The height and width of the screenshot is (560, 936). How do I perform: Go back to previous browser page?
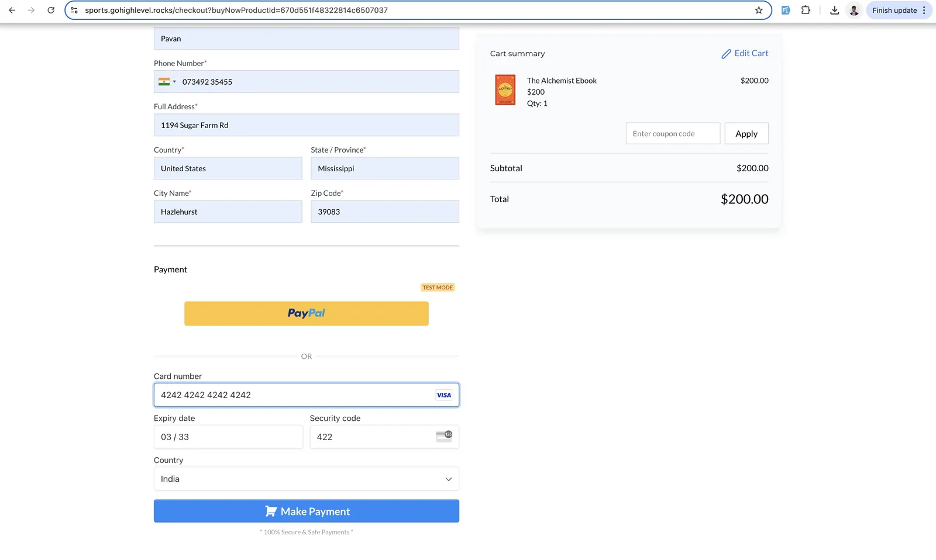(x=12, y=10)
